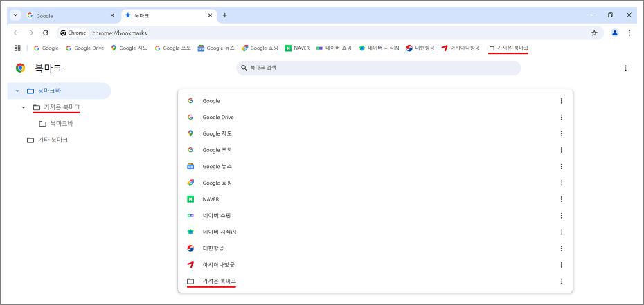Open Google bookmark in the bookmarks bar
This screenshot has height=305, width=644.
point(46,48)
